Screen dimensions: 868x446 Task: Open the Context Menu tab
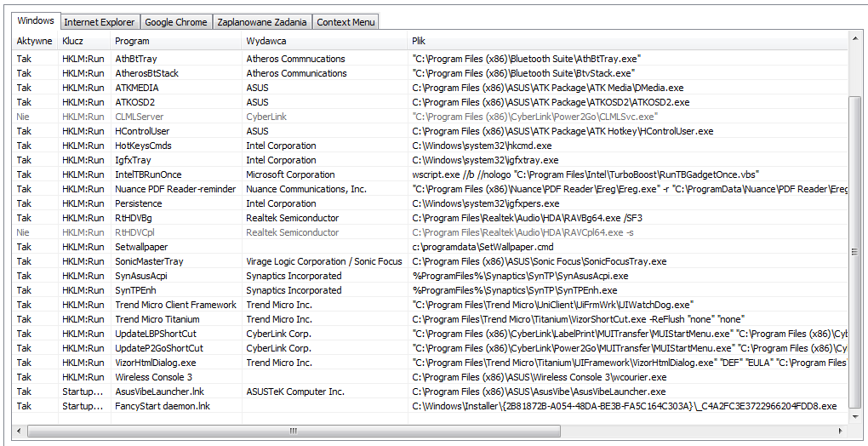click(x=345, y=22)
